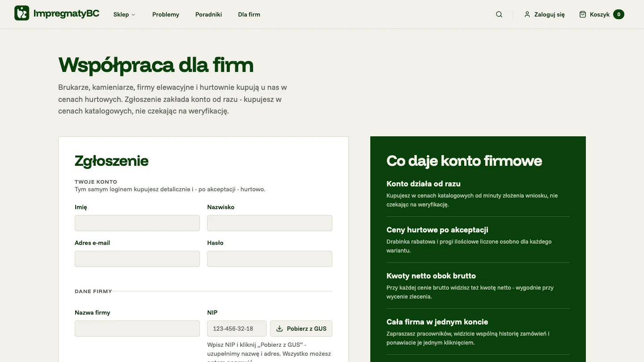Open the Dla firm page
644x362 pixels.
click(x=249, y=14)
